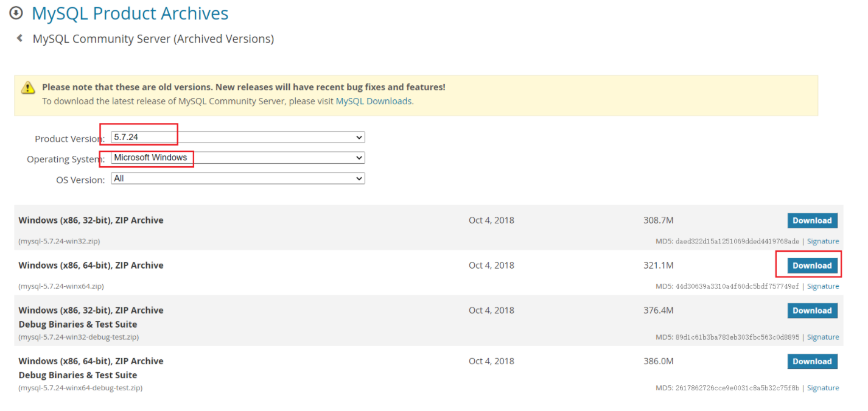Download the 64-bit ZIP Archive 321.1M
The width and height of the screenshot is (868, 411).
[812, 265]
